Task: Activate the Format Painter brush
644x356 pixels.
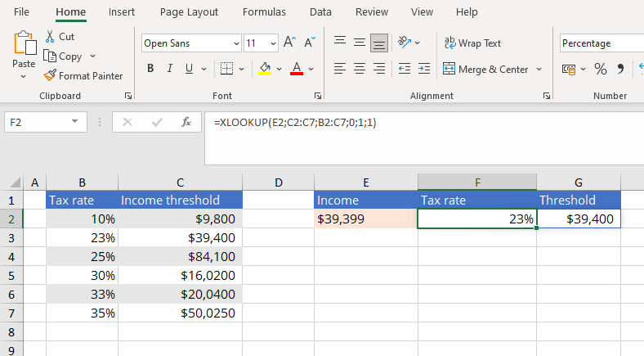Action: coord(50,75)
